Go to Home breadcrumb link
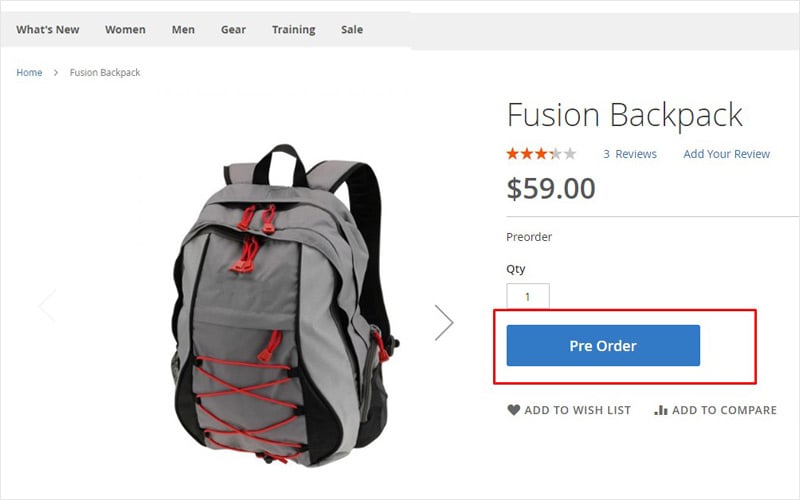Viewport: 800px width, 500px height. pyautogui.click(x=29, y=72)
